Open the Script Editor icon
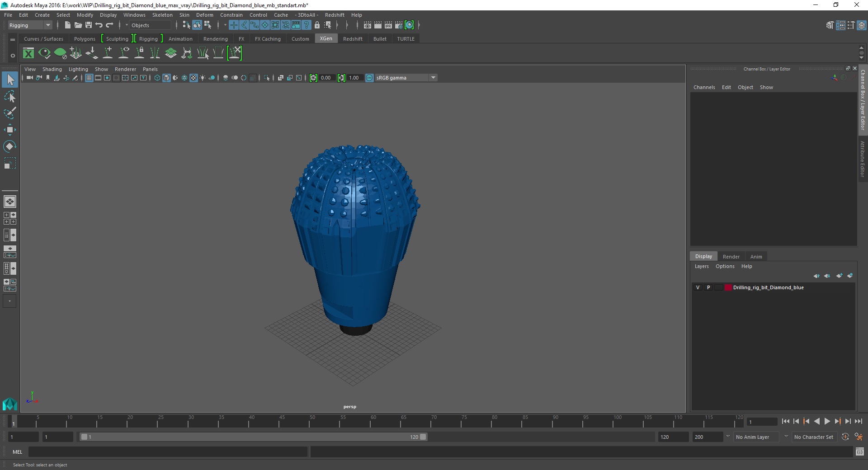Screen dimensions: 868x470 [860, 451]
